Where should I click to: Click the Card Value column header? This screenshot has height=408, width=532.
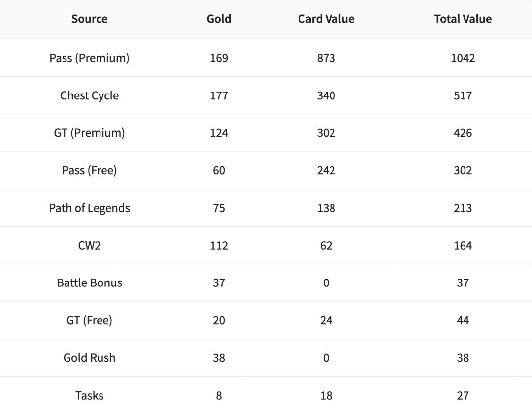coord(326,19)
